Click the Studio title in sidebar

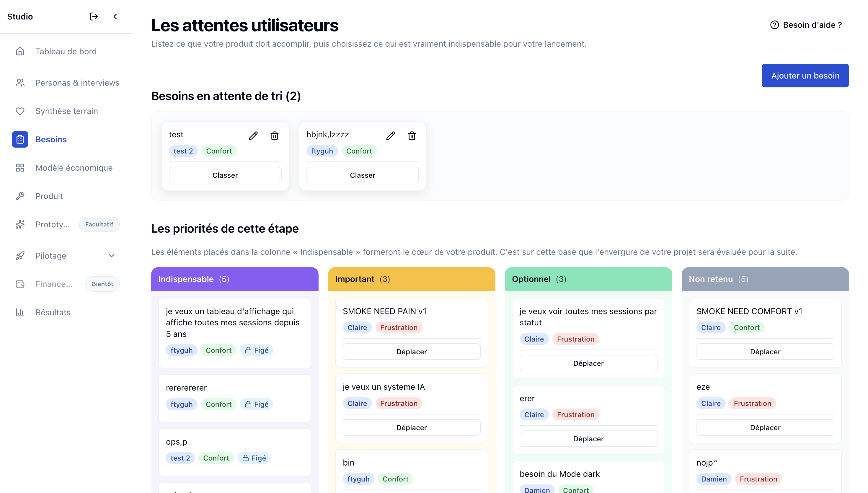click(20, 17)
